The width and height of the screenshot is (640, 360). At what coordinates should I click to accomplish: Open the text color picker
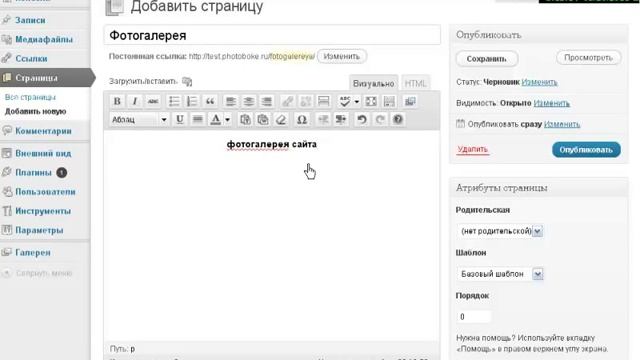coord(216,120)
